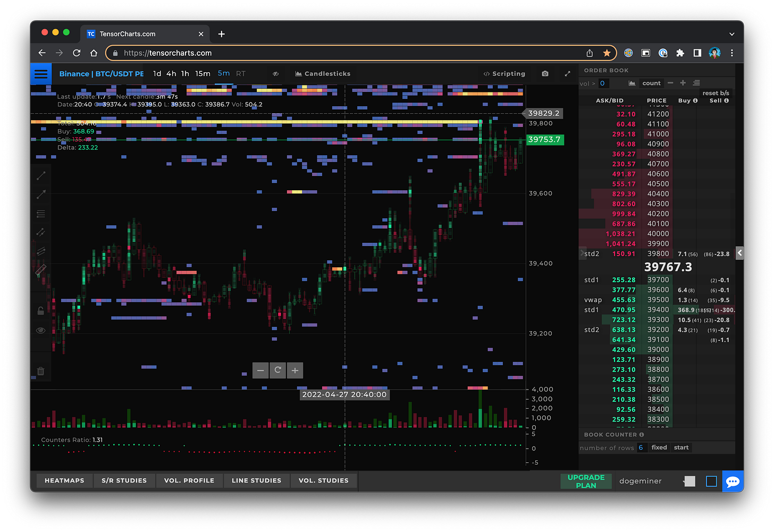This screenshot has height=532, width=774.
Task: Open the S/R STUDIES panel
Action: tap(124, 480)
